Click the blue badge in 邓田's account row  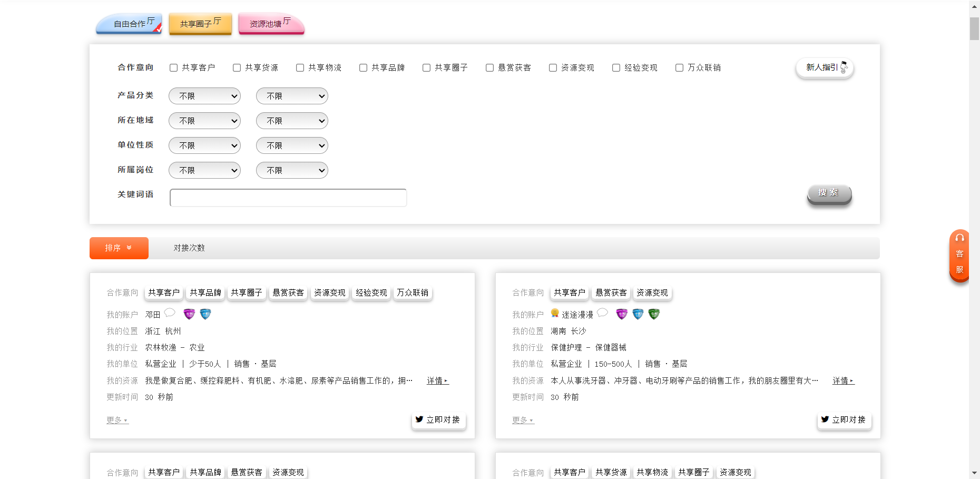[x=205, y=315]
